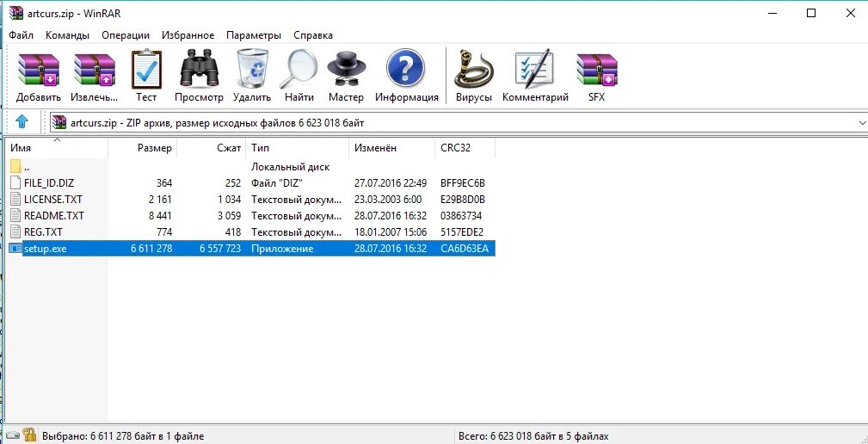Expand the archive path dropdown arrow

(x=861, y=123)
